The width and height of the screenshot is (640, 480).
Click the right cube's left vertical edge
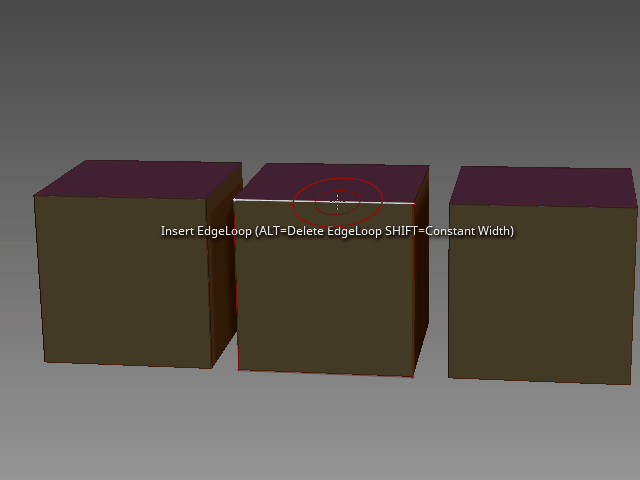coord(449,290)
